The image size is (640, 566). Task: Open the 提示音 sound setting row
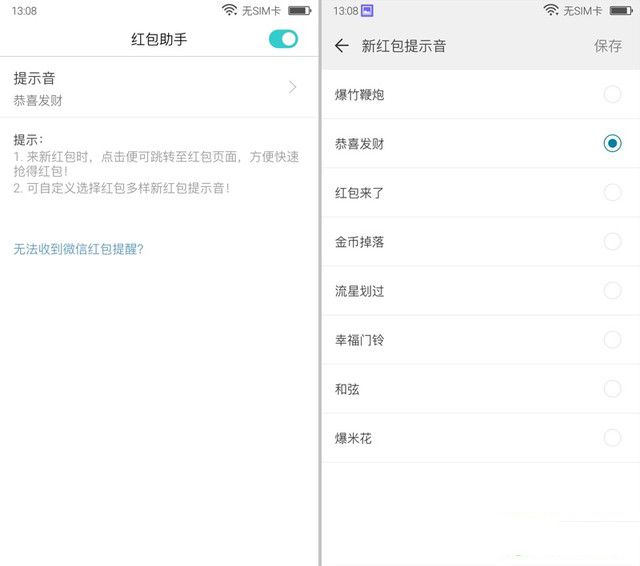159,88
